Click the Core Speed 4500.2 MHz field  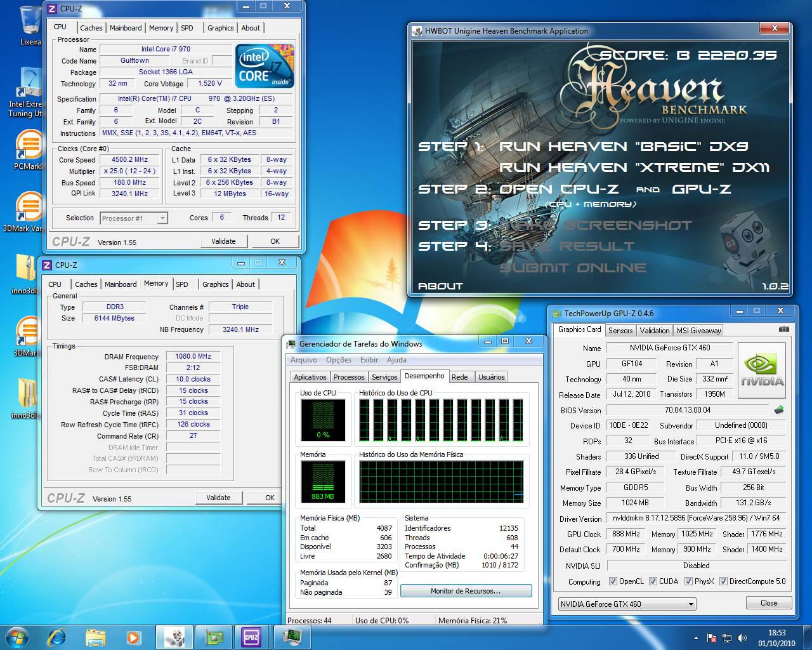click(130, 160)
